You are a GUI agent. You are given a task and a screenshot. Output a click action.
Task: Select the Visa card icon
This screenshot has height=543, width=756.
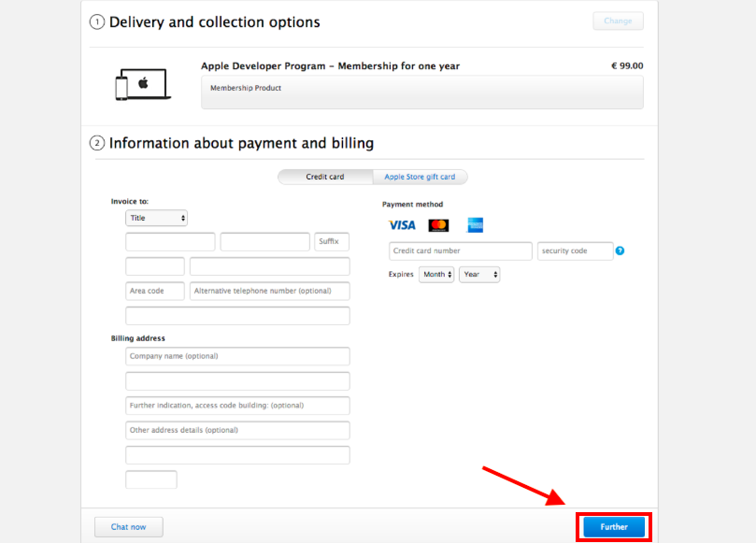click(x=402, y=225)
